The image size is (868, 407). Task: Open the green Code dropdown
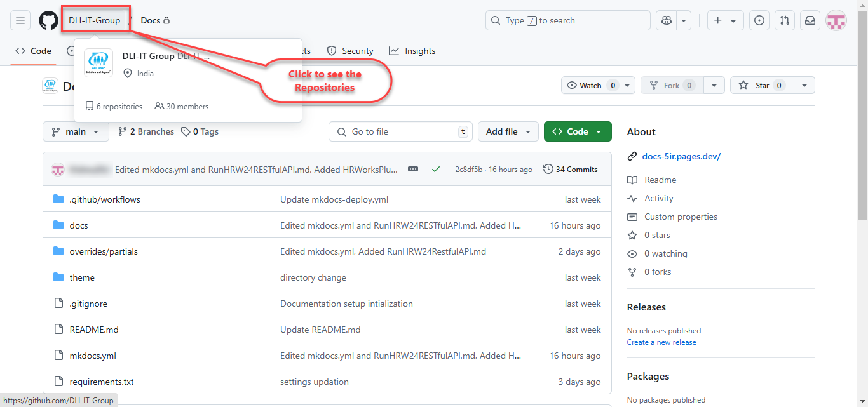pyautogui.click(x=577, y=131)
